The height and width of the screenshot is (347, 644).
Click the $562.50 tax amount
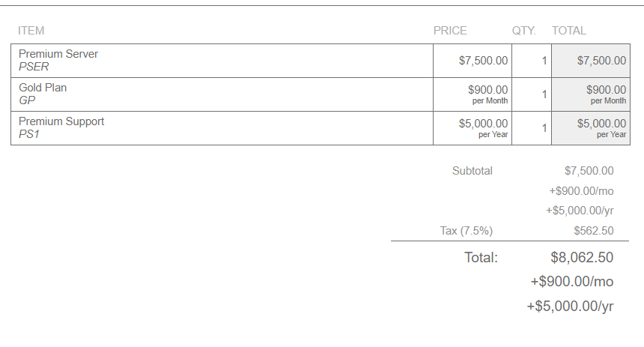[x=594, y=231]
